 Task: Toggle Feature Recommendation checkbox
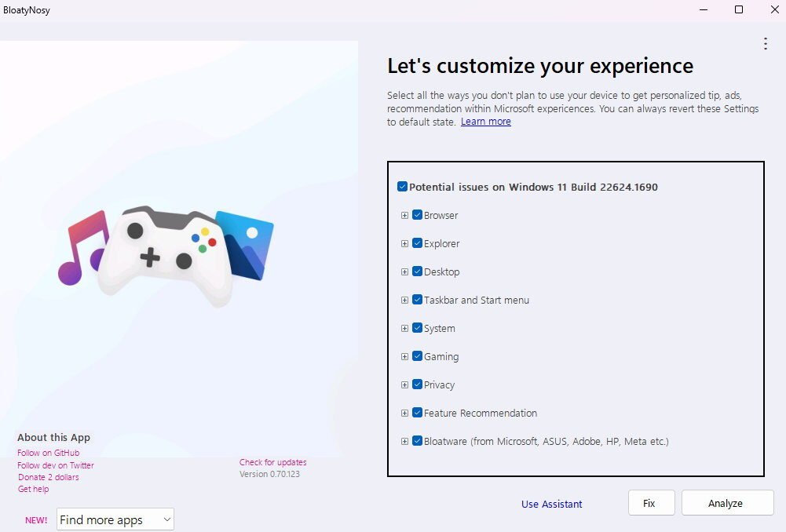417,413
